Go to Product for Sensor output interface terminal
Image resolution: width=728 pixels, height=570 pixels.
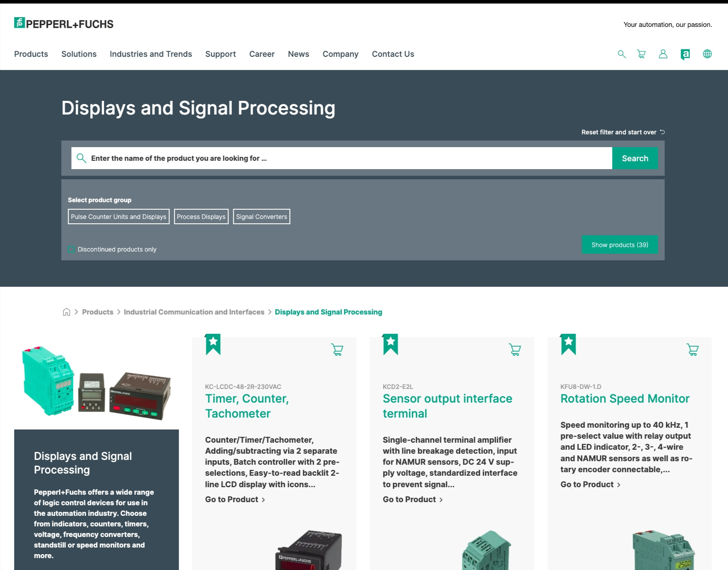pyautogui.click(x=413, y=500)
